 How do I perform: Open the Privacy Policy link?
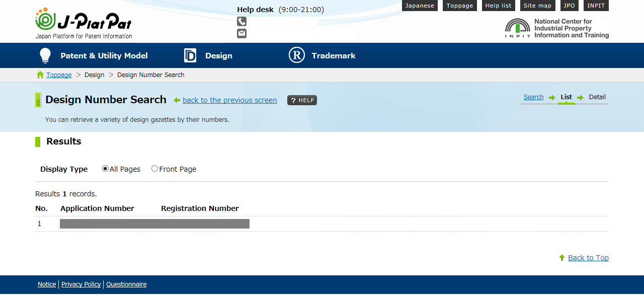tap(81, 284)
